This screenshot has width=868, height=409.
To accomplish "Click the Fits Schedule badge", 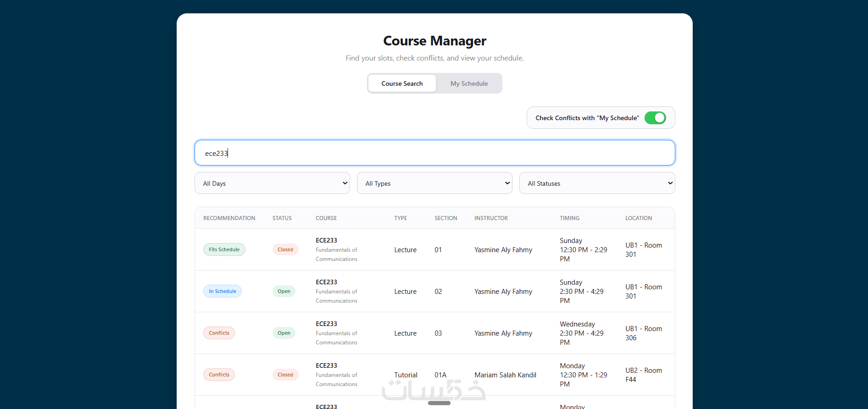I will pyautogui.click(x=224, y=249).
